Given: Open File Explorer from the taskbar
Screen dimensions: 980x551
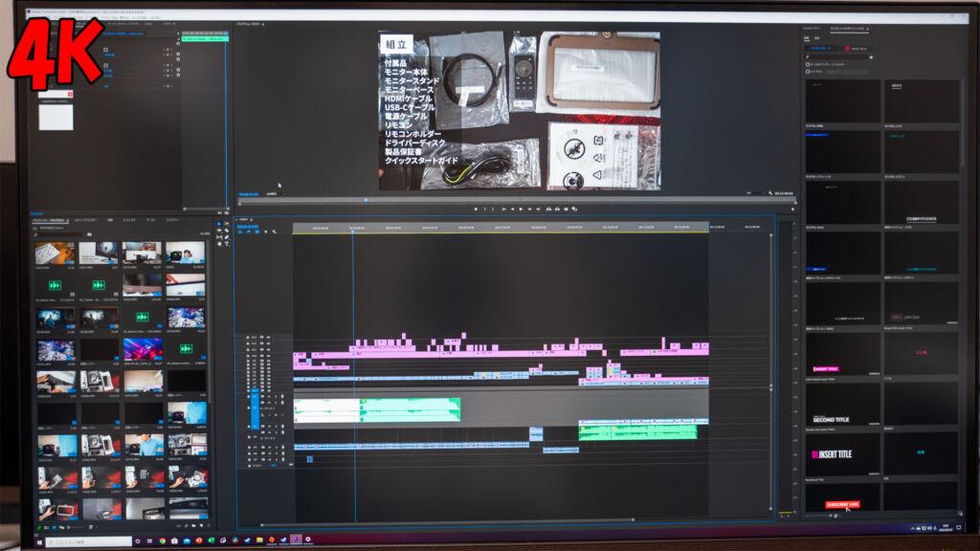Looking at the screenshot, I should [x=259, y=540].
